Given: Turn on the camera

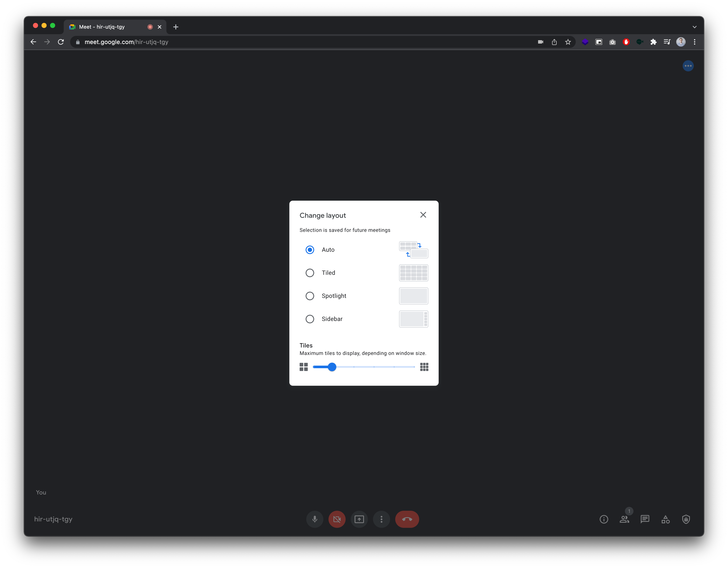Looking at the screenshot, I should (x=337, y=519).
